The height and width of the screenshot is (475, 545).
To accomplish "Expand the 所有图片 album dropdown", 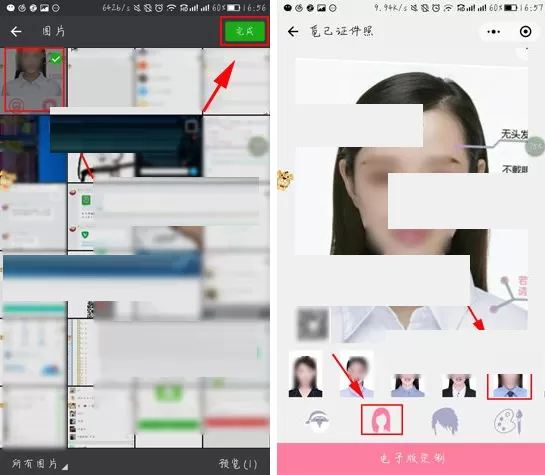I will tap(40, 464).
